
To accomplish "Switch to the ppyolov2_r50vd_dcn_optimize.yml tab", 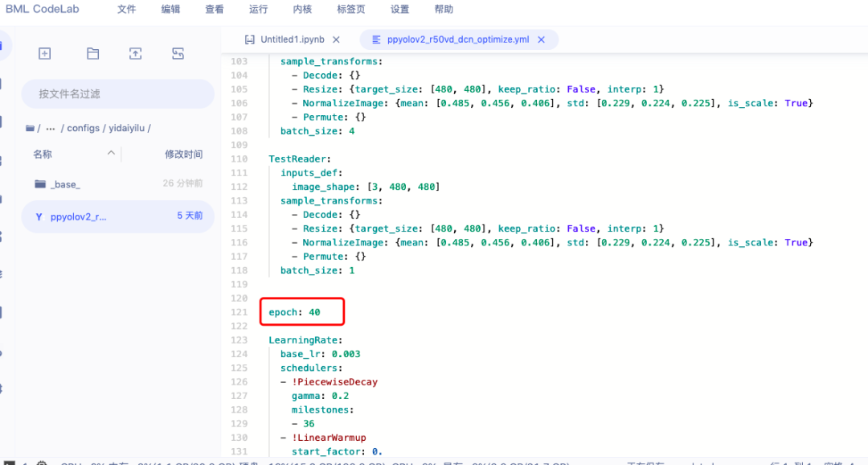I will (x=458, y=39).
